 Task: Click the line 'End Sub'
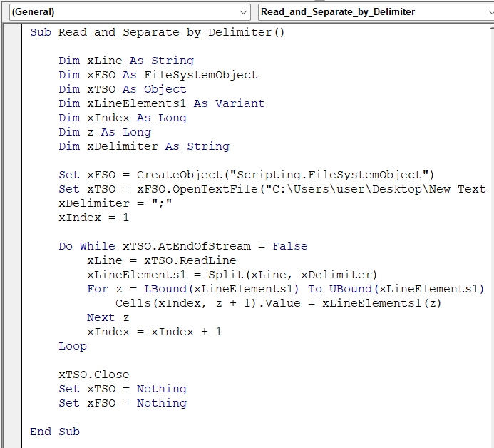pos(55,432)
